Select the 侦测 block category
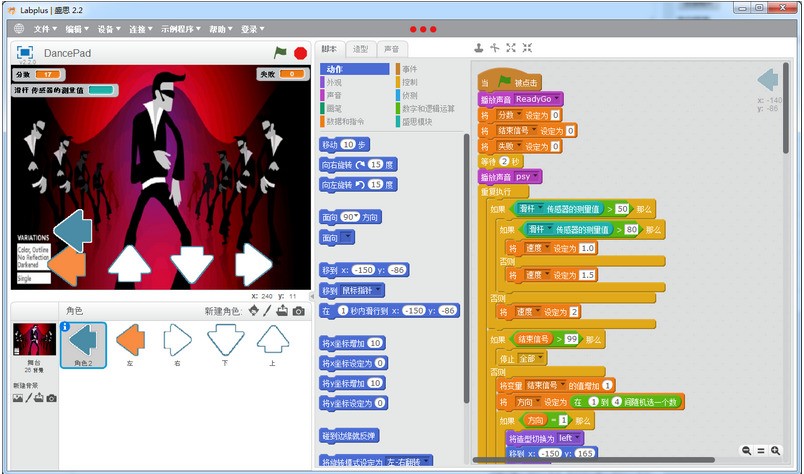This screenshot has height=474, width=804. 410,95
